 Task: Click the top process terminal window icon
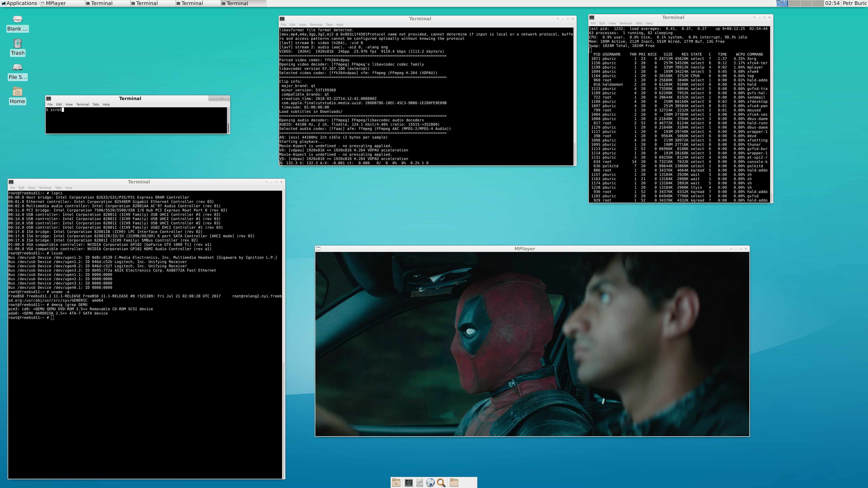(592, 18)
